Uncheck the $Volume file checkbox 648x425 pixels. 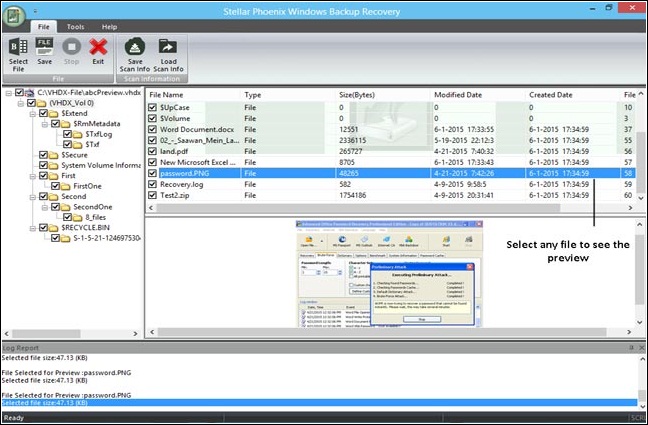point(152,118)
